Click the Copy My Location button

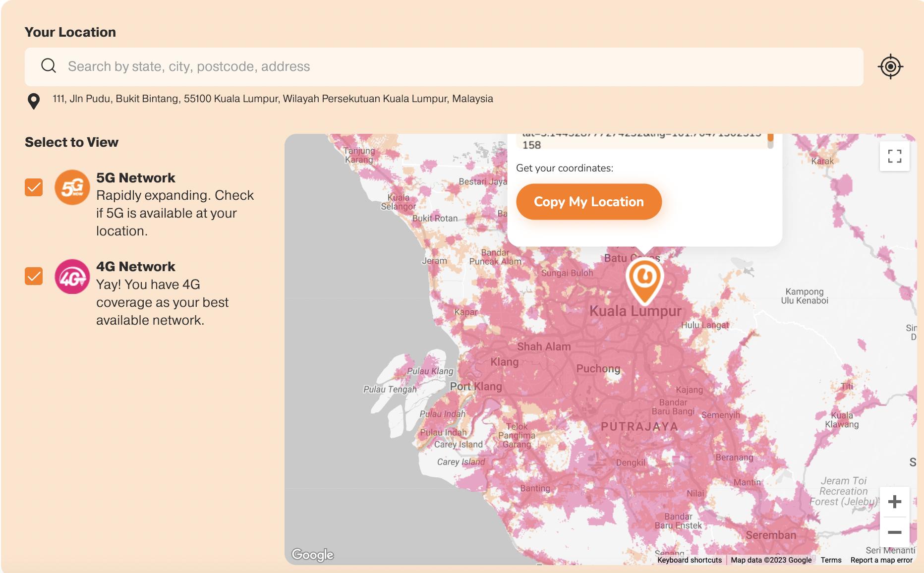point(588,201)
